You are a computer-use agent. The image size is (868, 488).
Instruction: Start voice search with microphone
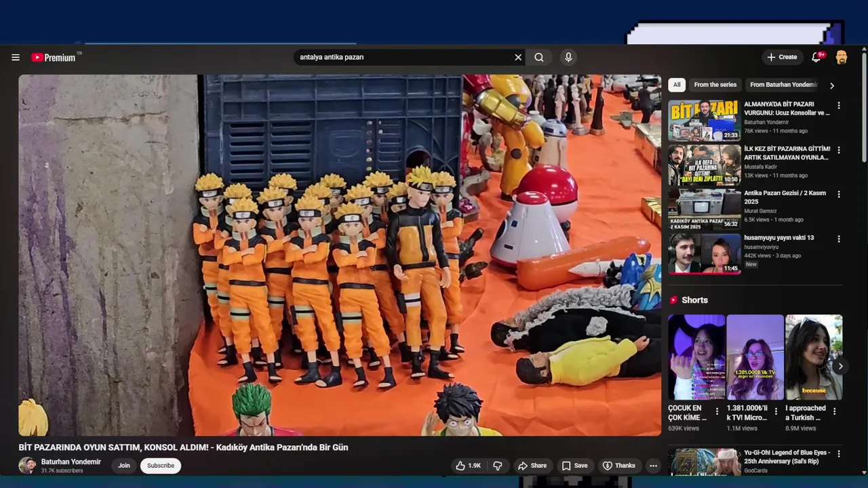click(568, 58)
